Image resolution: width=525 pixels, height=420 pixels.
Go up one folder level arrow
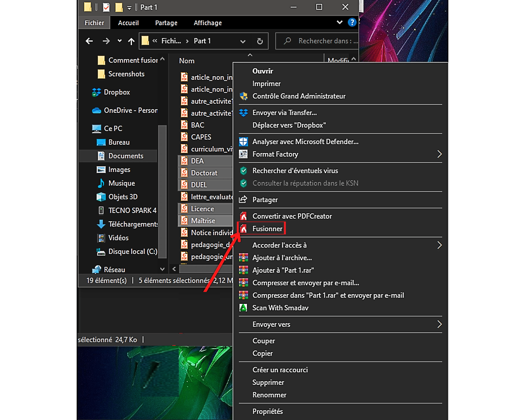click(x=131, y=41)
